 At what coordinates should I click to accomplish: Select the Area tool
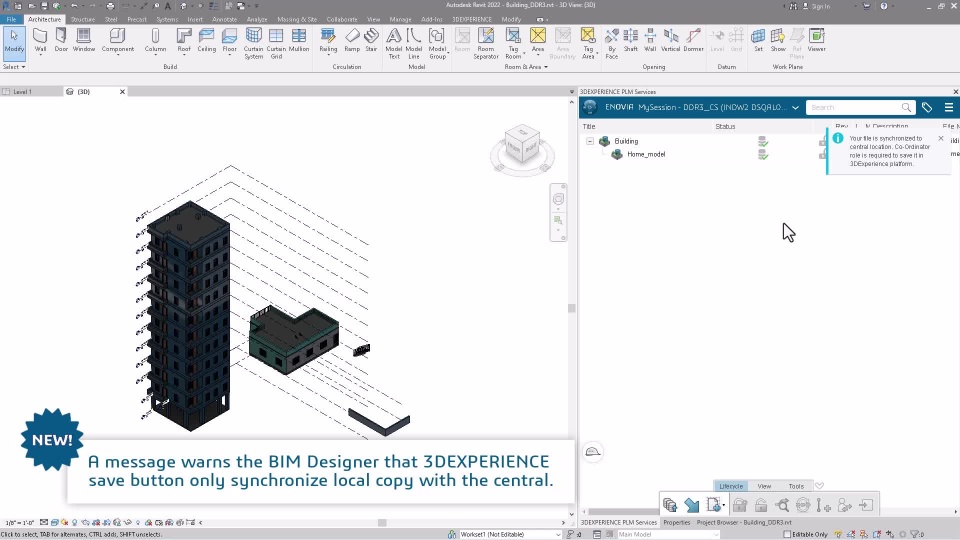[538, 40]
